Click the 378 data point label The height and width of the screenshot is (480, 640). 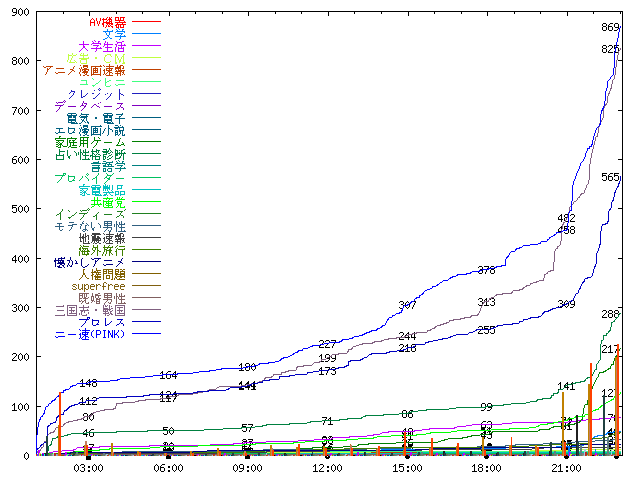click(x=487, y=270)
